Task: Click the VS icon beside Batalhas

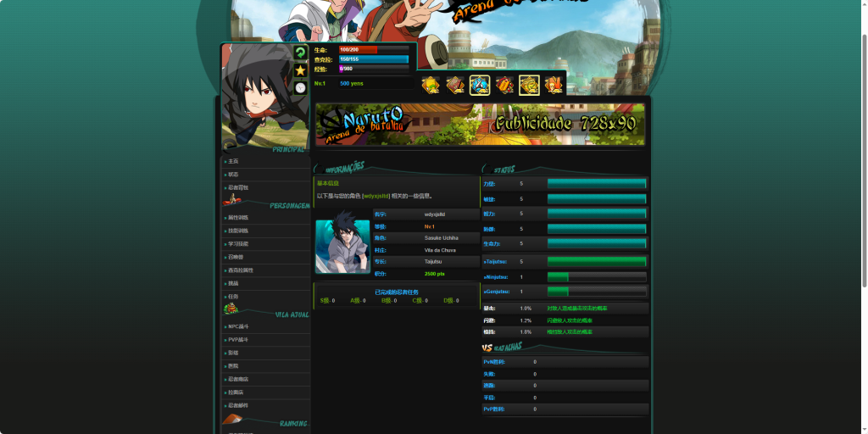Action: pos(487,348)
